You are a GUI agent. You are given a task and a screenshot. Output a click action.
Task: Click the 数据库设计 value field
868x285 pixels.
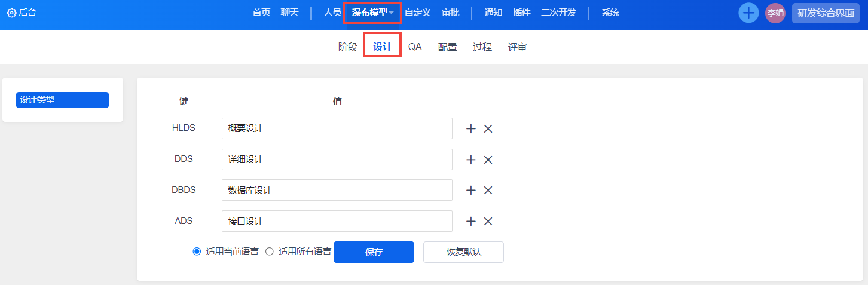337,190
